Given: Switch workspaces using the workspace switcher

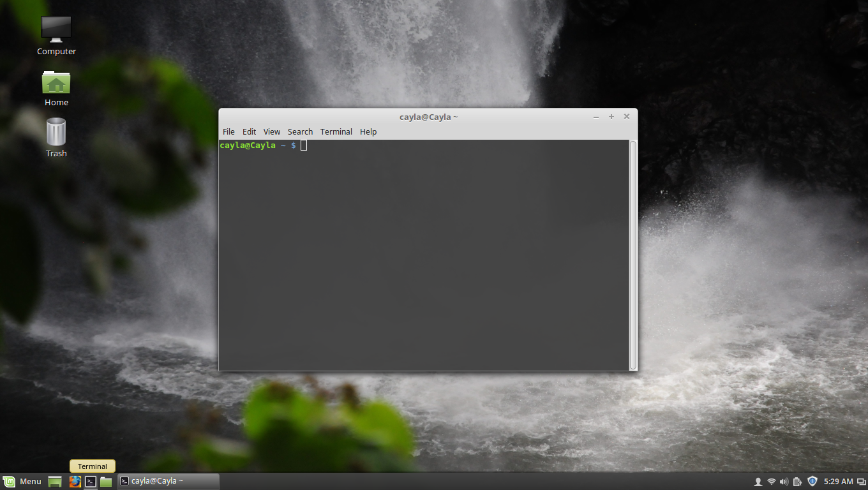Looking at the screenshot, I should pyautogui.click(x=858, y=482).
